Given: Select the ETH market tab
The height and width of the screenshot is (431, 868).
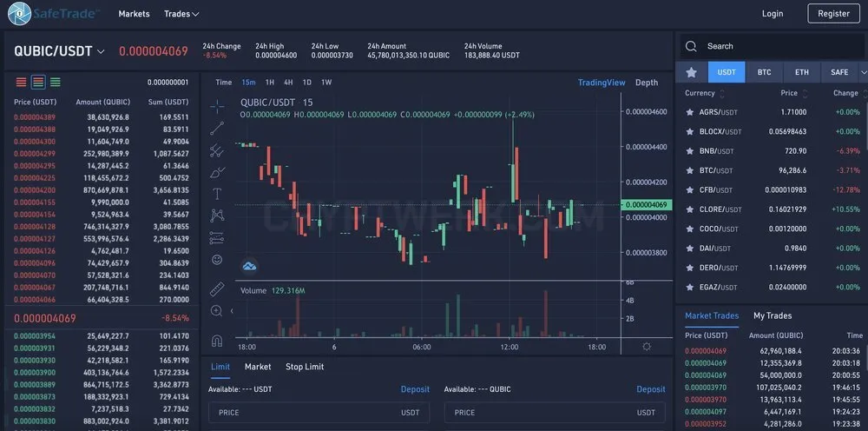Looking at the screenshot, I should click(x=801, y=72).
